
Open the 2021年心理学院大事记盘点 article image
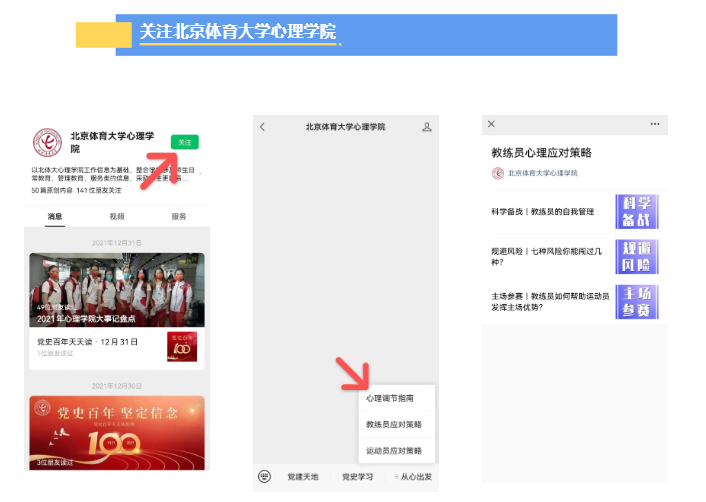click(x=117, y=290)
